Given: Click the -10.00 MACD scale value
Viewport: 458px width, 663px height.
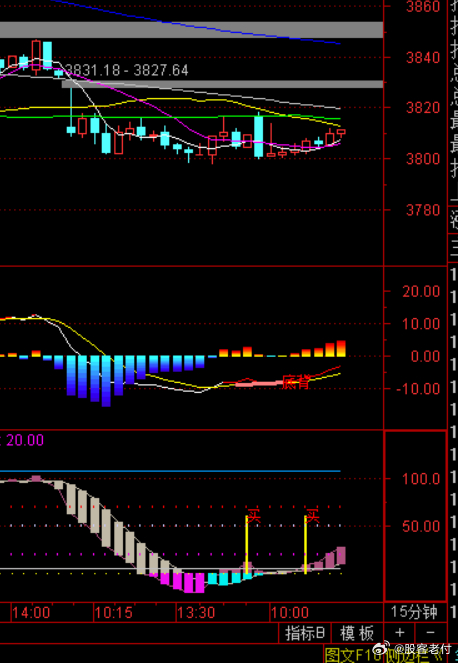Looking at the screenshot, I should click(418, 388).
